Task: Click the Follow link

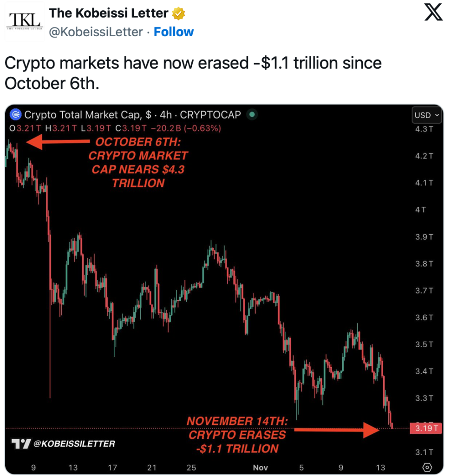Action: (x=174, y=32)
